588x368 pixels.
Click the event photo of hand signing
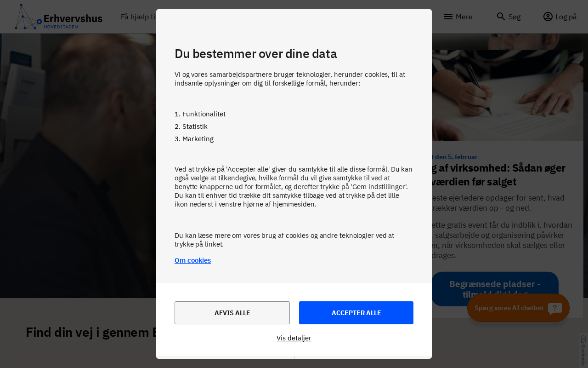pyautogui.click(x=505, y=97)
